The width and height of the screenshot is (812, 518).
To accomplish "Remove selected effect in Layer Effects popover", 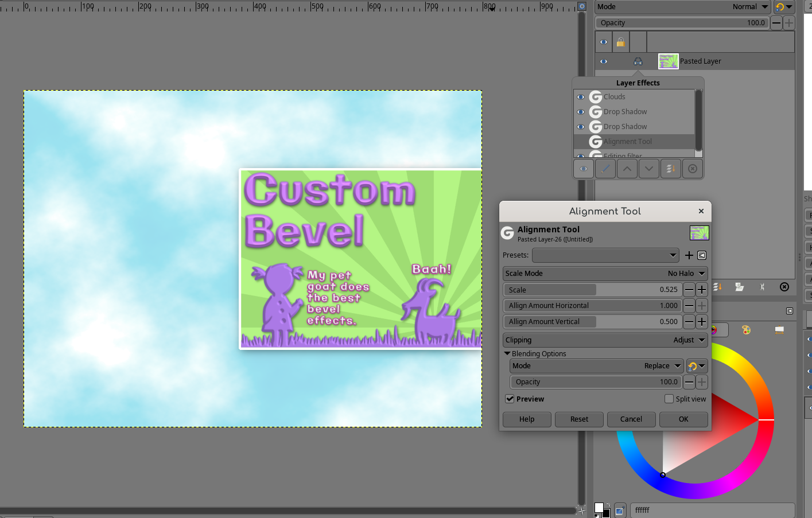I will (693, 169).
